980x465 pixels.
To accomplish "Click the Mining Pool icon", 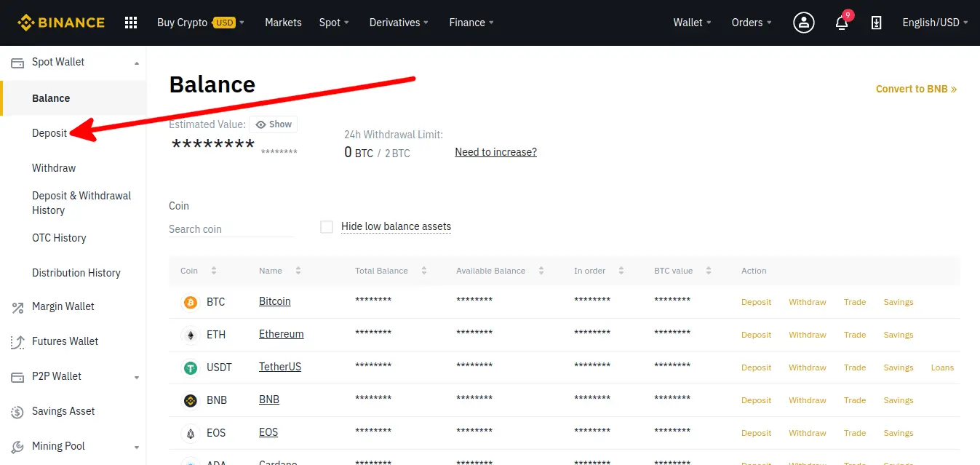I will 18,447.
